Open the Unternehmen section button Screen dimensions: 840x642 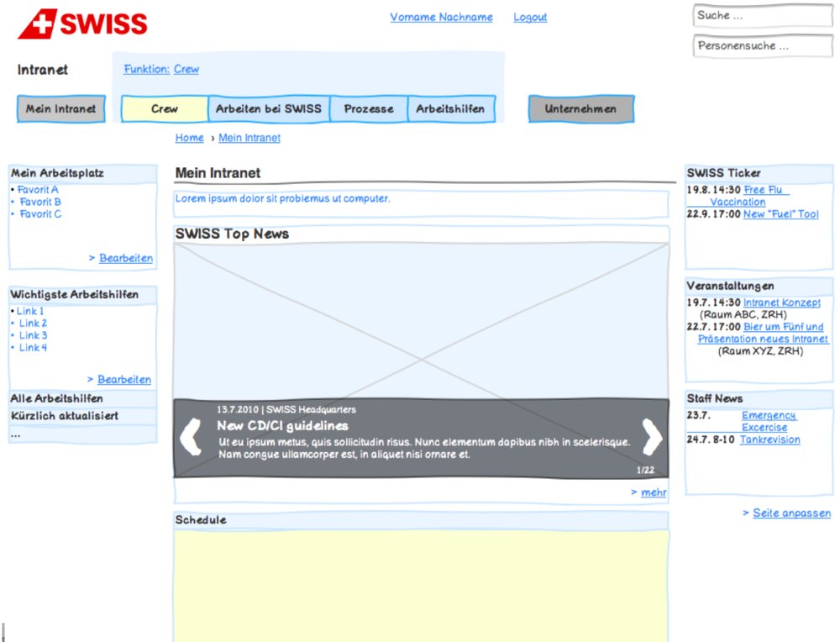coord(581,108)
